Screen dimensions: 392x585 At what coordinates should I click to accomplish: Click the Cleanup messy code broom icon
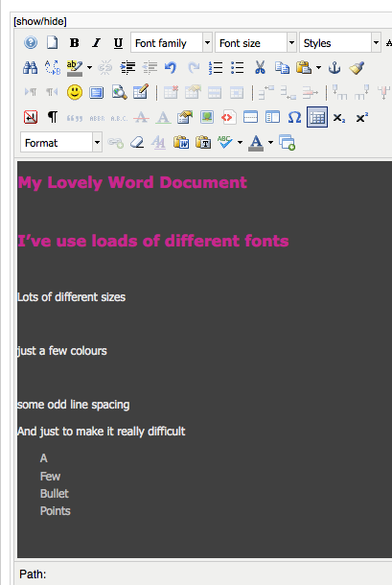click(x=357, y=67)
